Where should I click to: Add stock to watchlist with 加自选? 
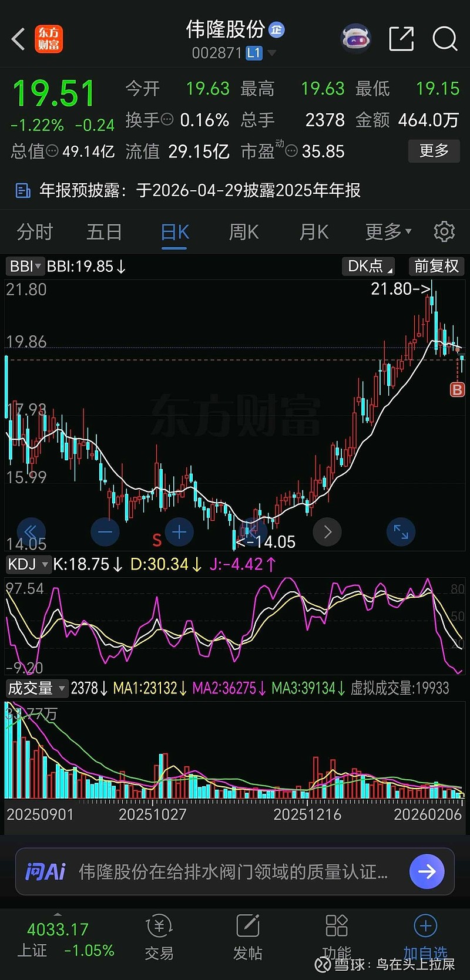click(x=425, y=938)
